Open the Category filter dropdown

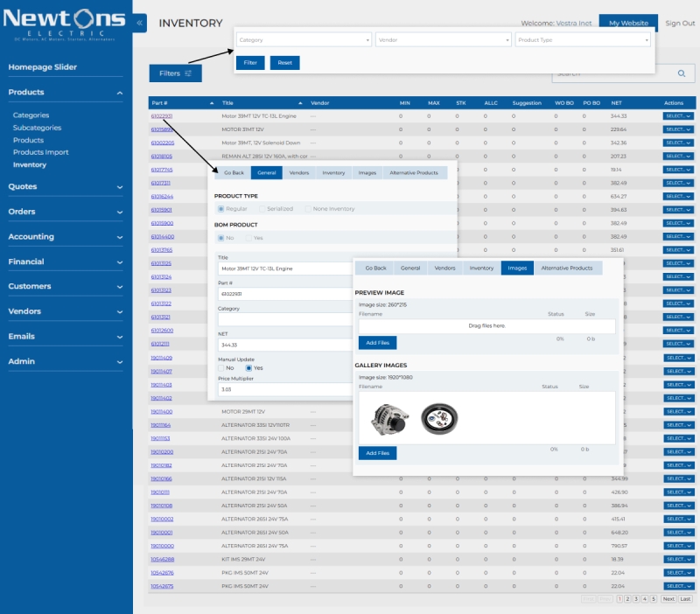click(304, 40)
